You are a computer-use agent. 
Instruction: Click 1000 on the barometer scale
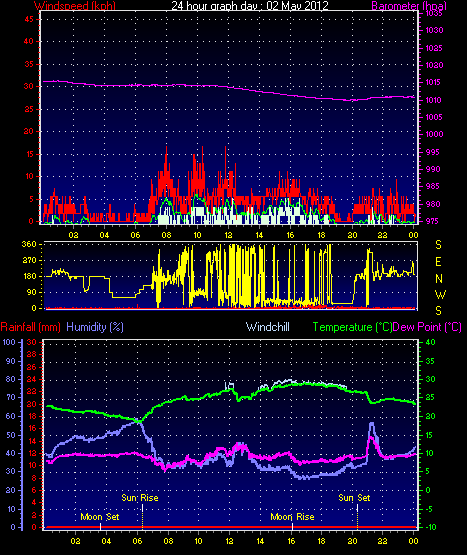(x=434, y=134)
